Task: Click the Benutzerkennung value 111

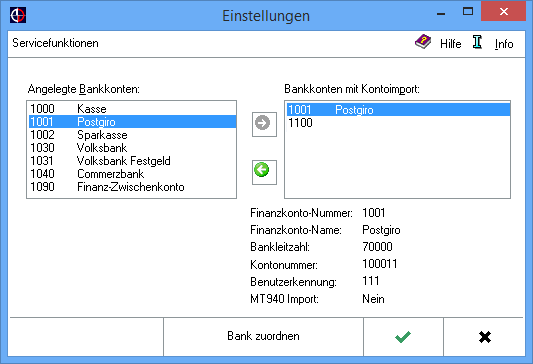Action: point(371,281)
